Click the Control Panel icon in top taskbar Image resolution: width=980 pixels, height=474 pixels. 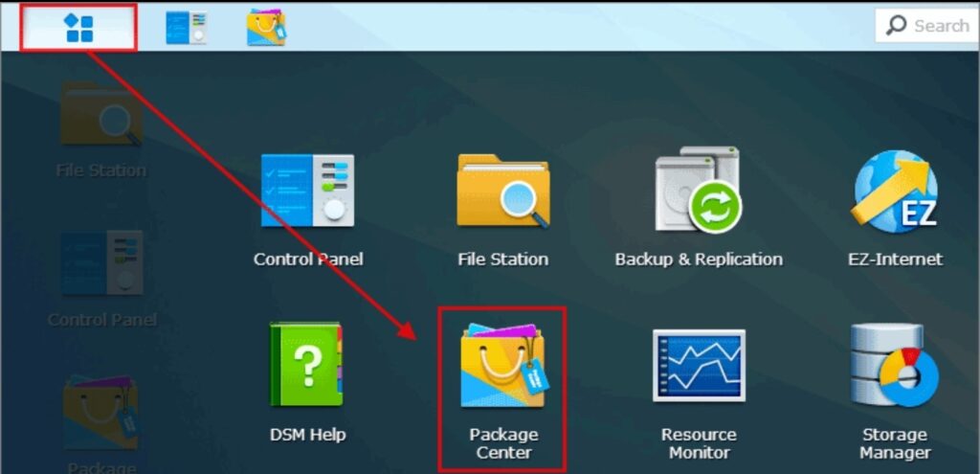point(185,28)
